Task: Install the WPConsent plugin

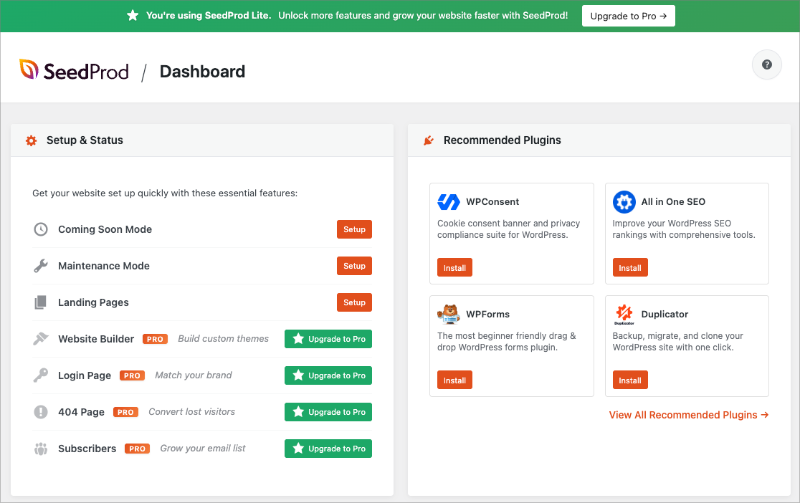Action: pyautogui.click(x=454, y=268)
